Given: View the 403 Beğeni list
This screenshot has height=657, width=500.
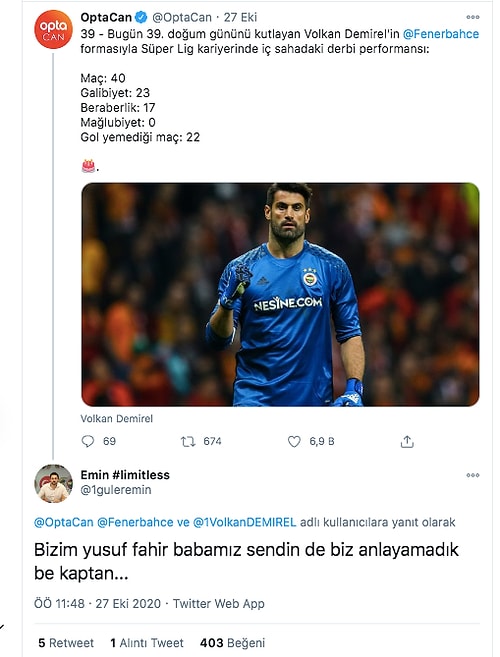Looking at the screenshot, I should coord(232,643).
